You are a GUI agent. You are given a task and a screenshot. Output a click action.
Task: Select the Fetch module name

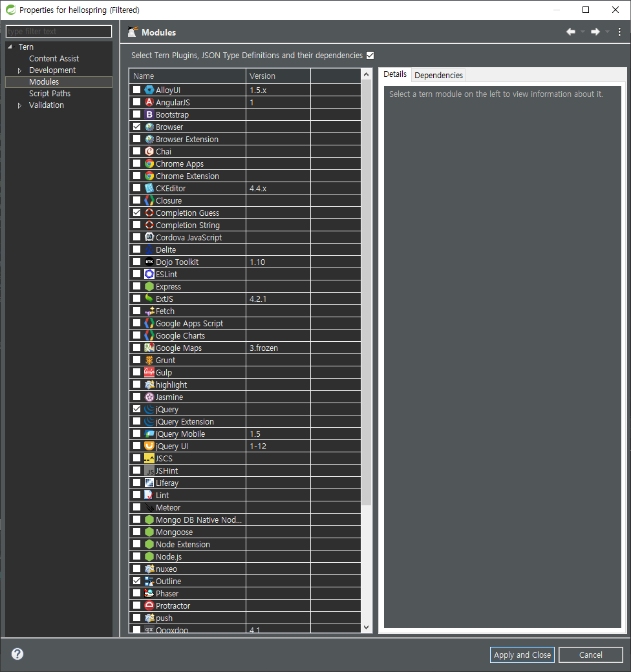click(x=165, y=311)
